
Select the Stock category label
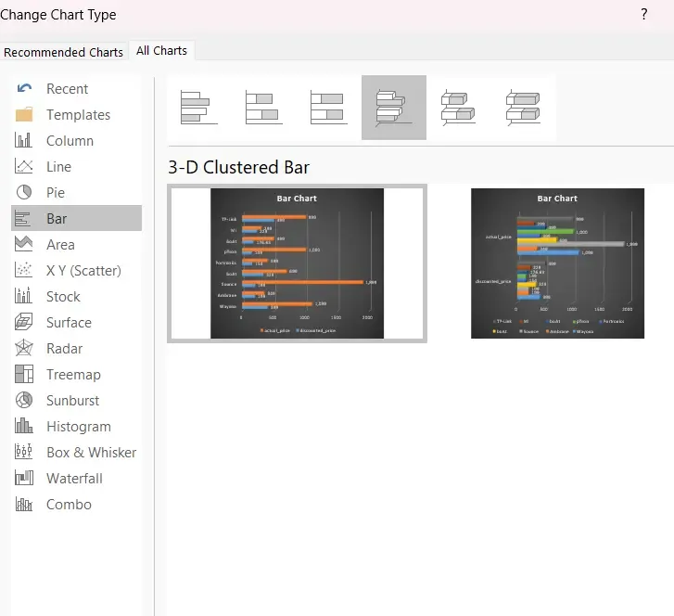(63, 296)
